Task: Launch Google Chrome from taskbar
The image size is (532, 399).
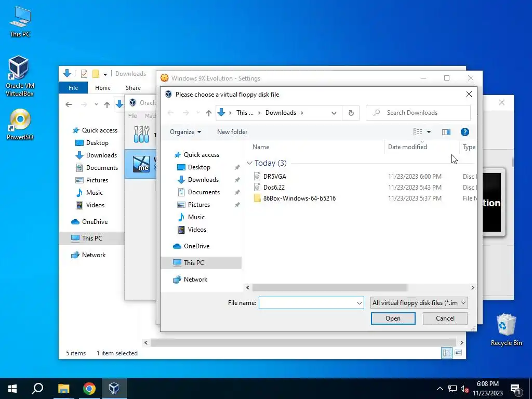Action: 89,389
